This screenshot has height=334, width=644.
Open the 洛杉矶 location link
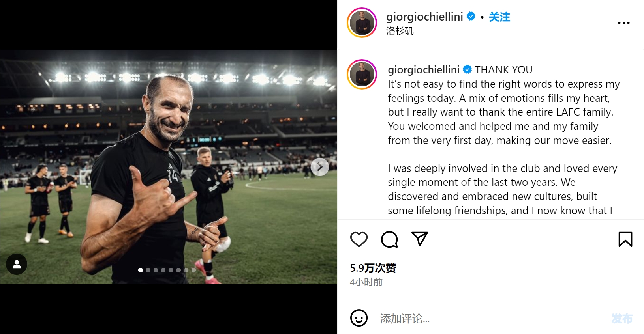[x=400, y=31]
